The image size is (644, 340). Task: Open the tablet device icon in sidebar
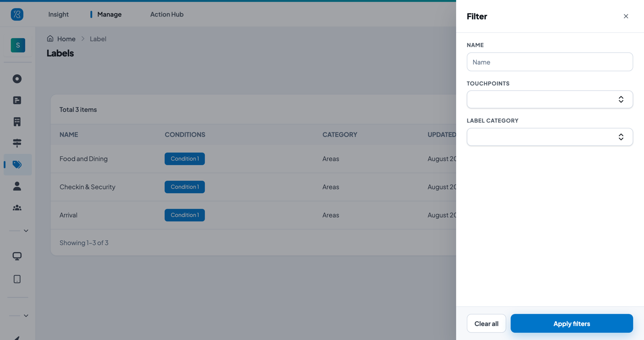tap(17, 279)
